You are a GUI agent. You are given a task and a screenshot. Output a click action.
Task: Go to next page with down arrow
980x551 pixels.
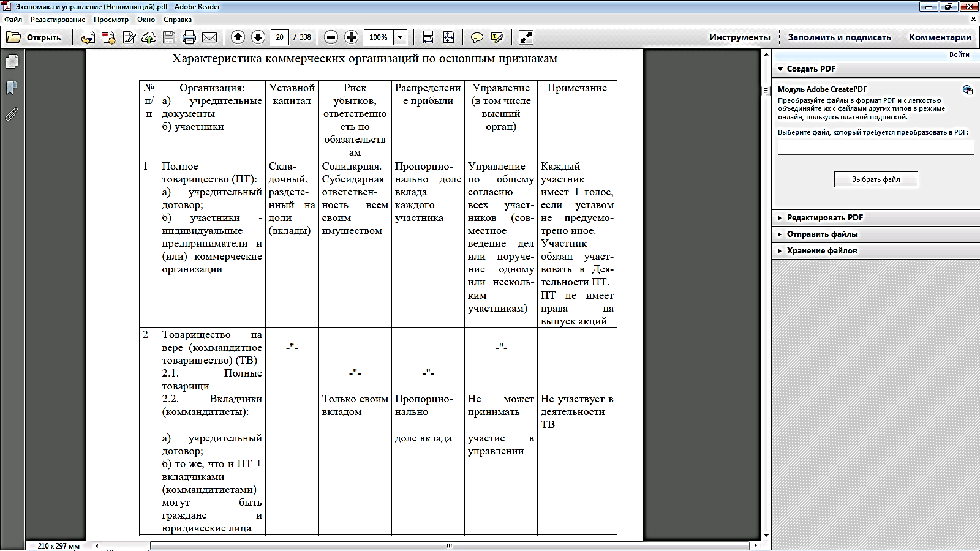coord(258,37)
